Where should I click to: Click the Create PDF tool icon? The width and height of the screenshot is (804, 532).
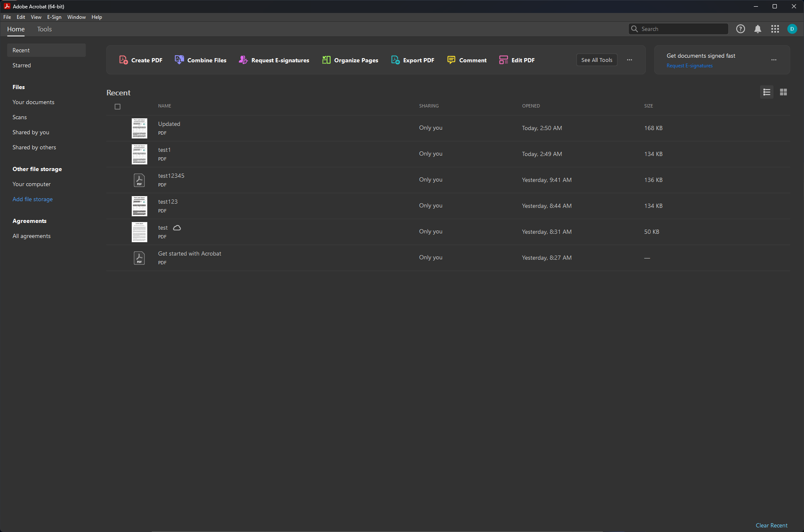point(123,60)
